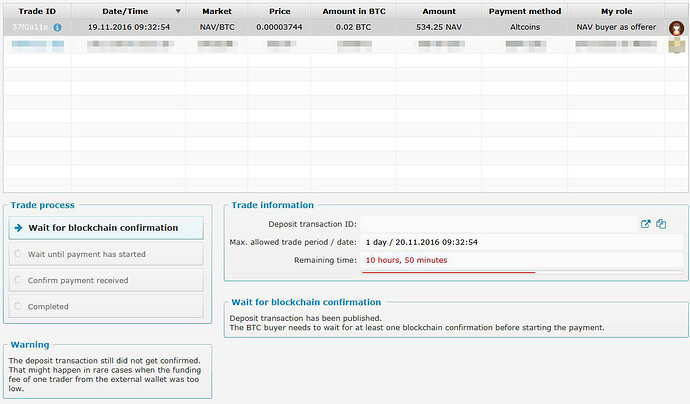Click the Trade process panel title
This screenshot has width=690, height=404.
click(43, 205)
